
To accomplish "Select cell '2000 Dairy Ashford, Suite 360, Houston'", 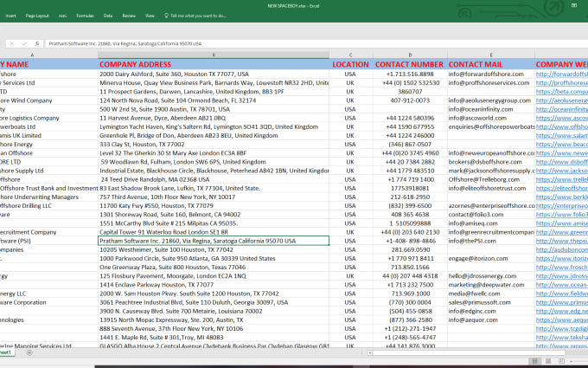I will pos(214,74).
